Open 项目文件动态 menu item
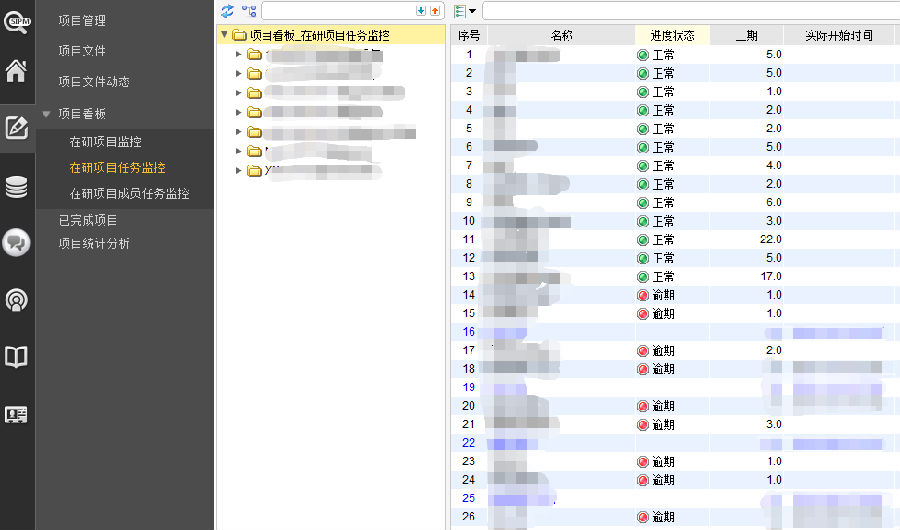This screenshot has height=530, width=900. 94,82
